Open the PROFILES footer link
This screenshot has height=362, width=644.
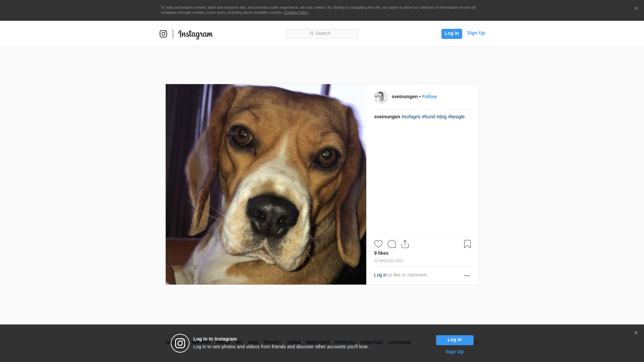(x=345, y=343)
